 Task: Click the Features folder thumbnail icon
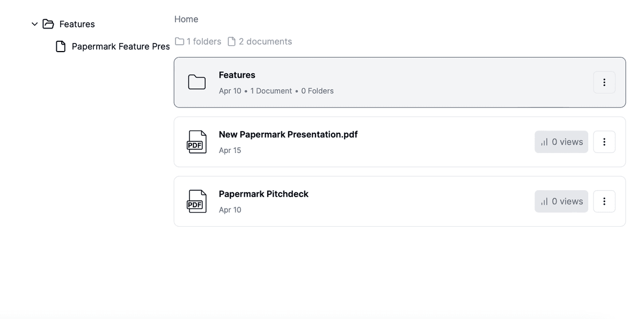click(196, 82)
